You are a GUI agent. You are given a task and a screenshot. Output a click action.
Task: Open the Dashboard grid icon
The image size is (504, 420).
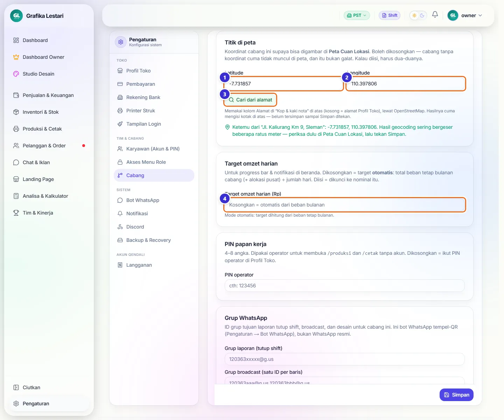(16, 40)
